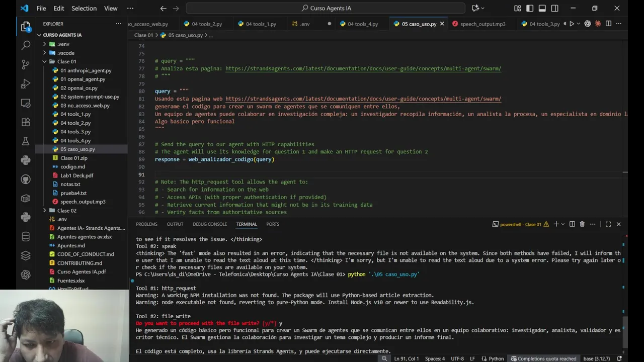Viewport: 644px width, 362px height.
Task: Expand the .venv folder
Action: 63,44
